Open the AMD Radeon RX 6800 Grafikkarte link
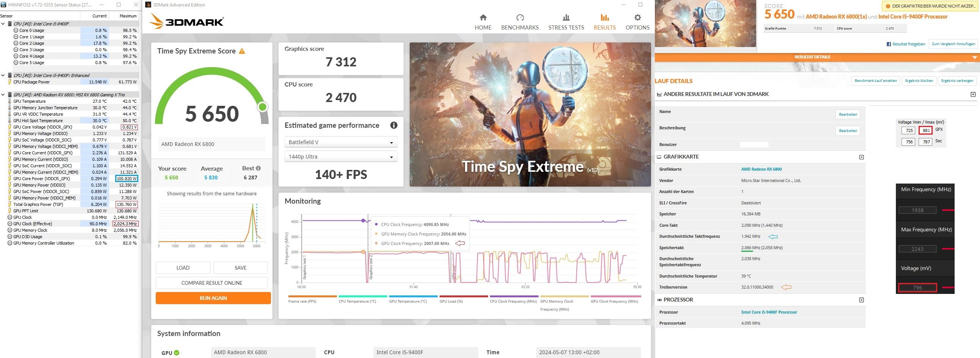The width and height of the screenshot is (980, 358). click(761, 169)
